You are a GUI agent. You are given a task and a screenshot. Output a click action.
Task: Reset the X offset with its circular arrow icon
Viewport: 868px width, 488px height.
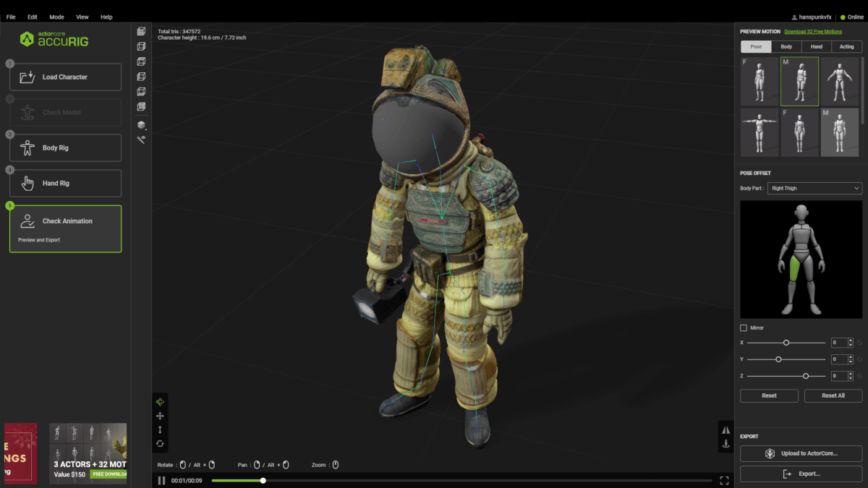coord(860,343)
